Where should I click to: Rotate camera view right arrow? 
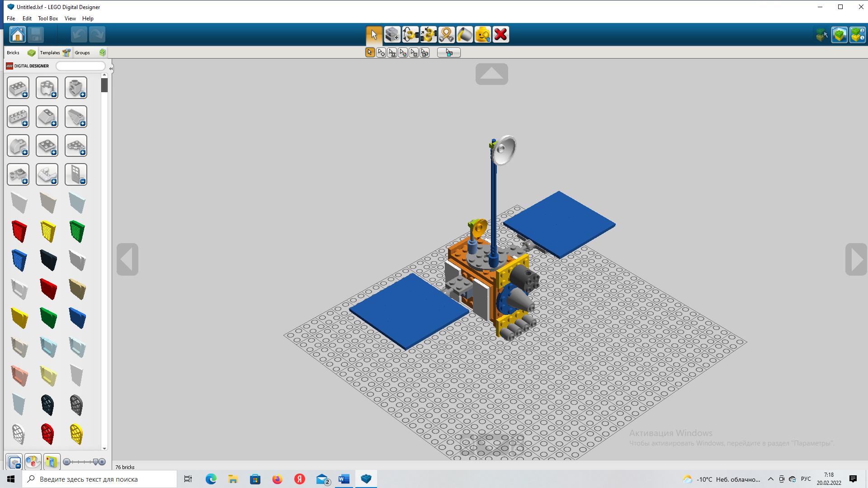pyautogui.click(x=856, y=259)
